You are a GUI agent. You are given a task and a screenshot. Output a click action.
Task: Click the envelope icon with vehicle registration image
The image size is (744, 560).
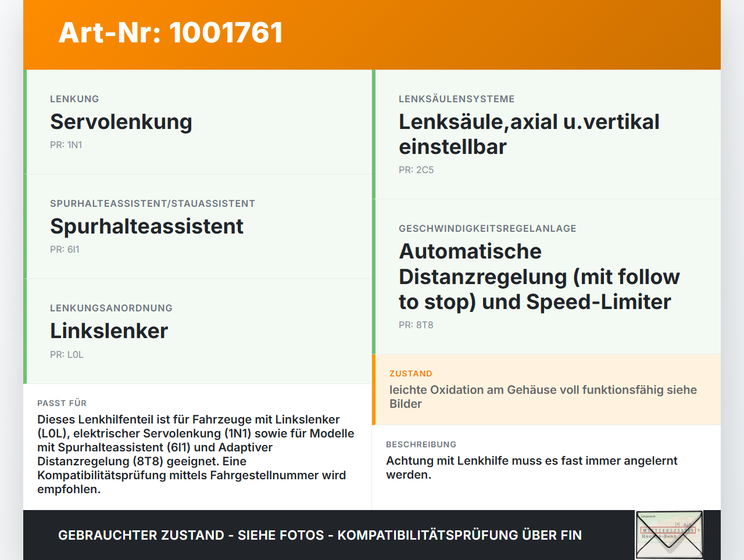tap(669, 535)
